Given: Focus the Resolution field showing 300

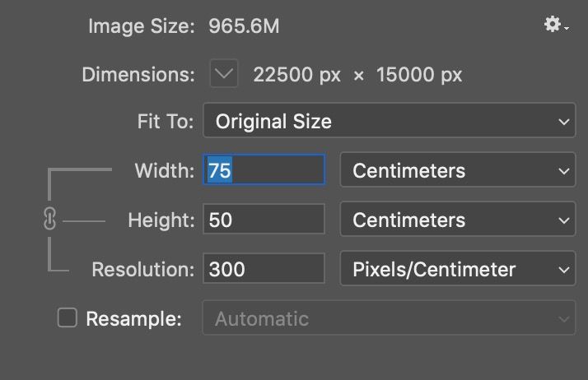Looking at the screenshot, I should coord(264,269).
